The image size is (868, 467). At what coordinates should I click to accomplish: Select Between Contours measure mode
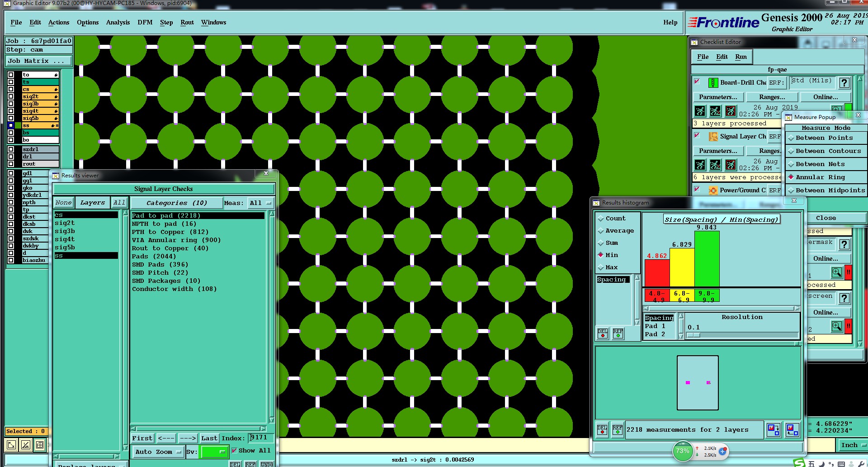824,151
